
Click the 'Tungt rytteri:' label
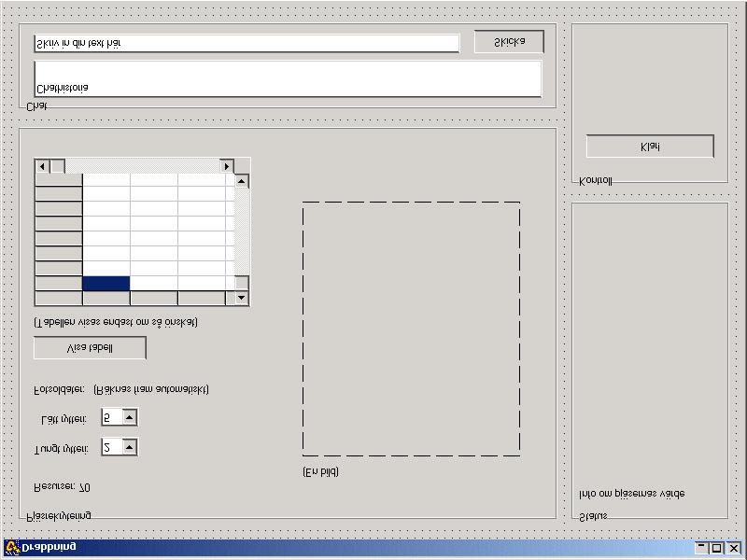coord(62,449)
